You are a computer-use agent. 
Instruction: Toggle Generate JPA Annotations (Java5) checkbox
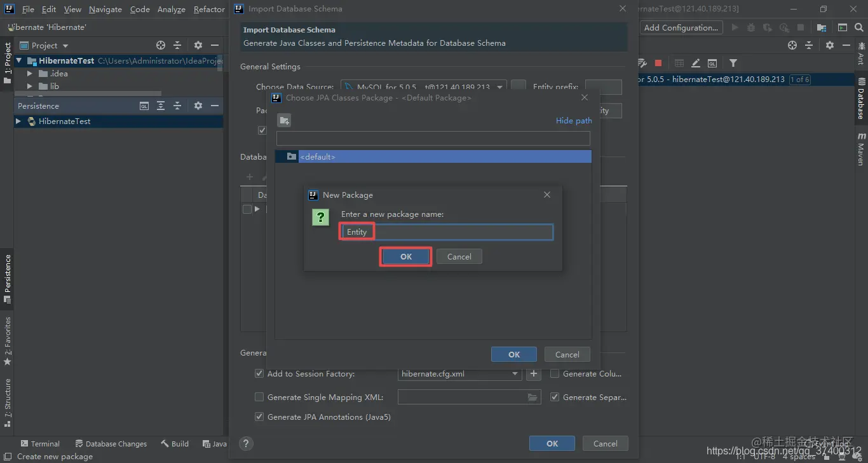259,417
